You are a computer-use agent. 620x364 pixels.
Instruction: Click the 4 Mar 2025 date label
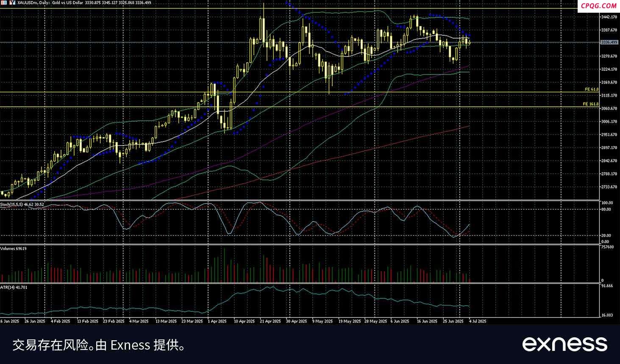click(x=139, y=321)
